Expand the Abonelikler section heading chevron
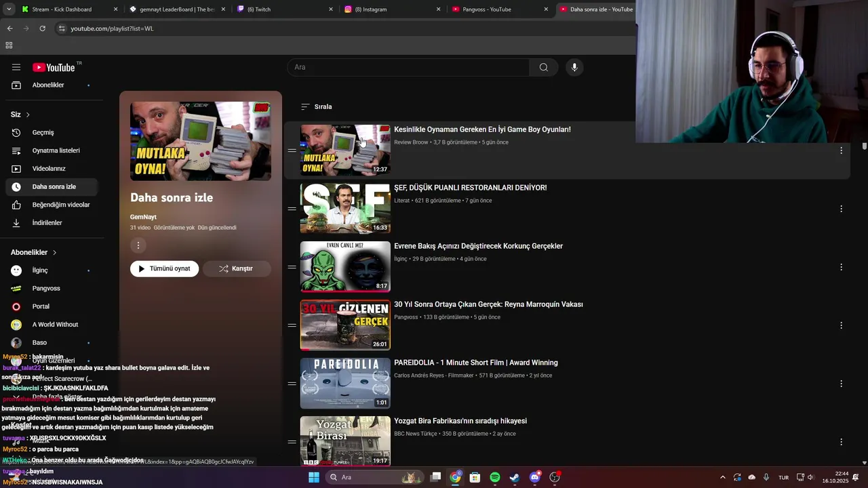Viewport: 868px width, 488px height. 54,252
